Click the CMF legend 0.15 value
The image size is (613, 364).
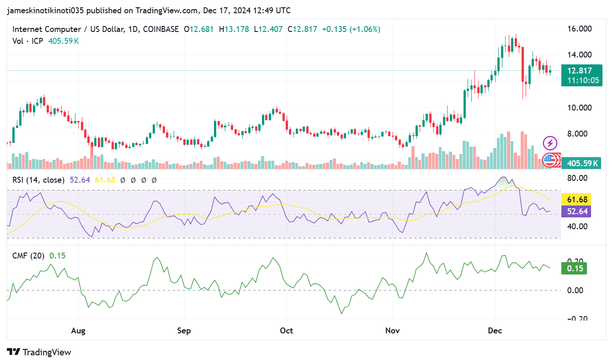(57, 256)
